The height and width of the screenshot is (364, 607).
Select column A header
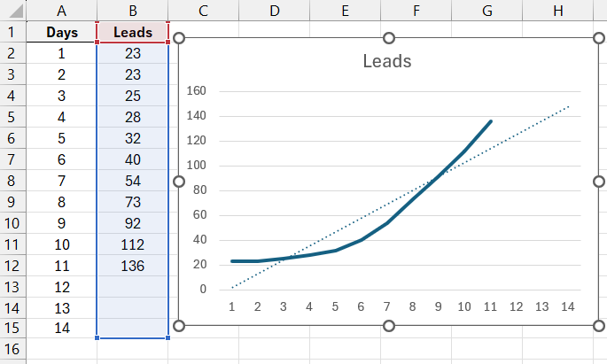click(61, 10)
